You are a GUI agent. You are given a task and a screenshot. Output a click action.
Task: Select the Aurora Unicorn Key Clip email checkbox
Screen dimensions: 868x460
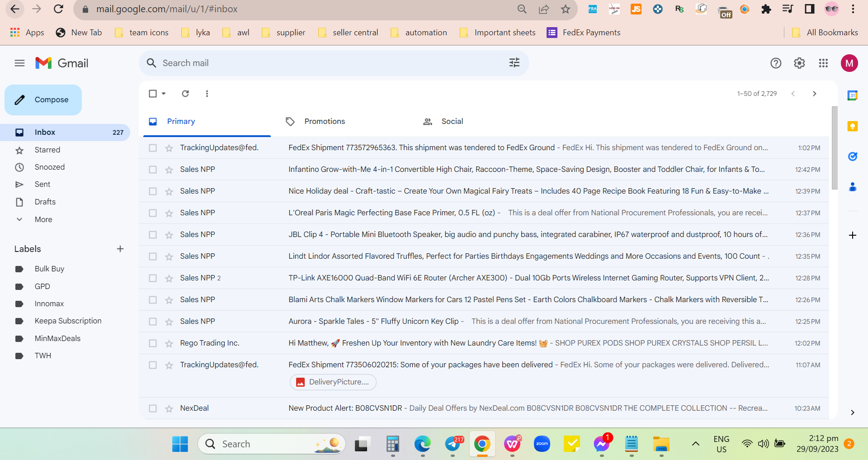pyautogui.click(x=153, y=322)
